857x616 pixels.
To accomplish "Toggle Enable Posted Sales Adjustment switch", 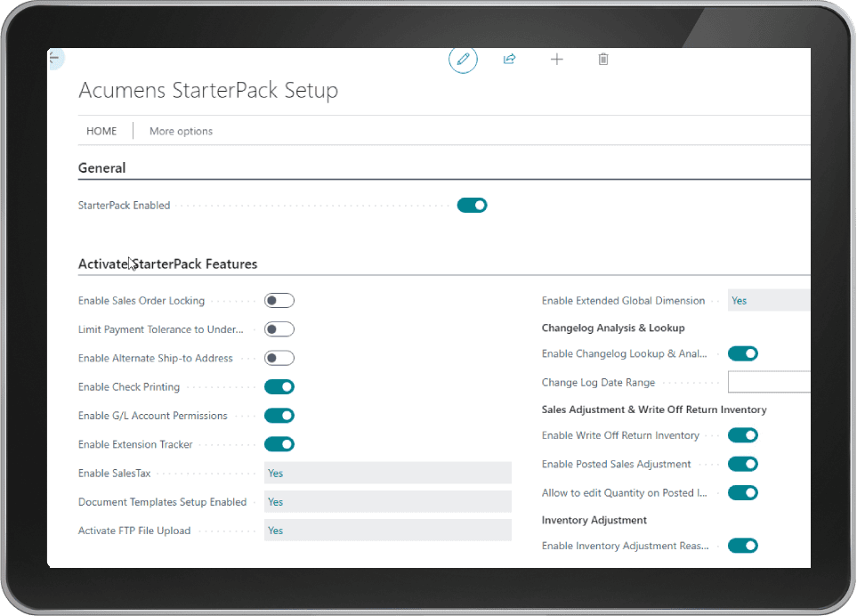I will pyautogui.click(x=743, y=464).
